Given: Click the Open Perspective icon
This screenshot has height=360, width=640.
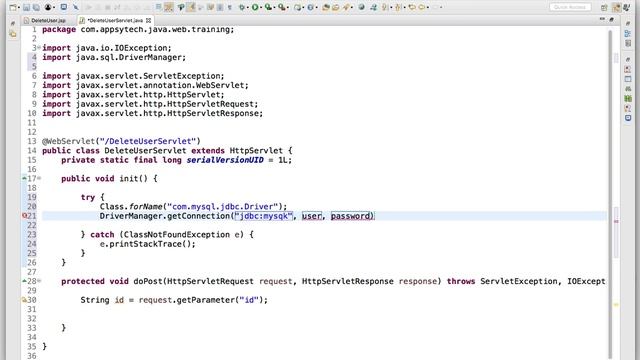Looking at the screenshot, I should coord(604,7).
